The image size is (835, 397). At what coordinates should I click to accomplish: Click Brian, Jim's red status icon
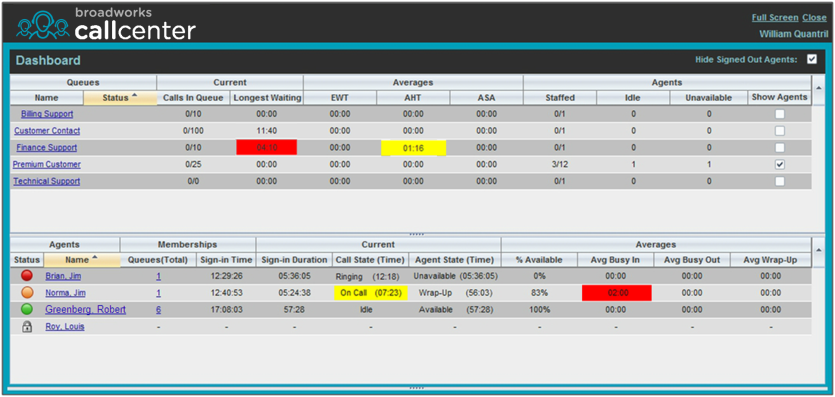27,276
